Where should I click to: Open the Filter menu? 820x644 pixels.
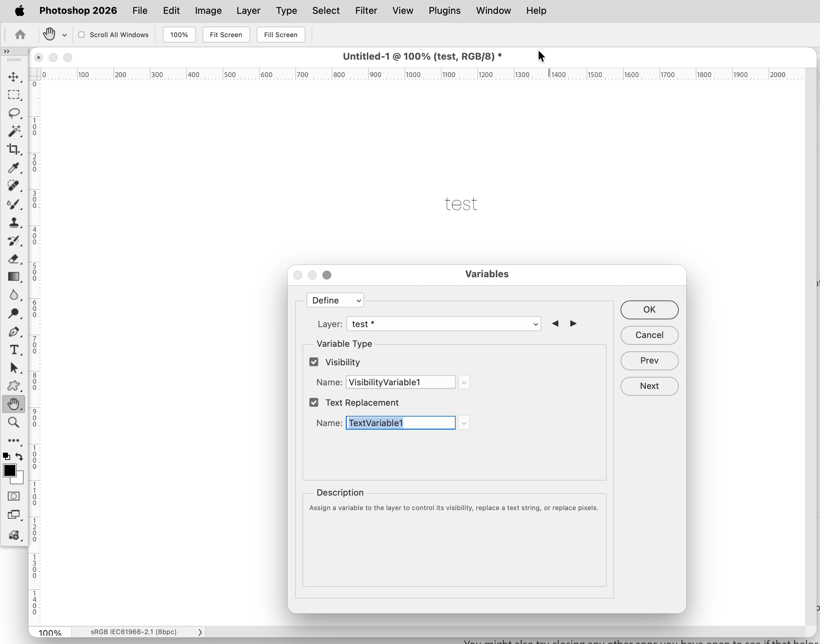366,11
